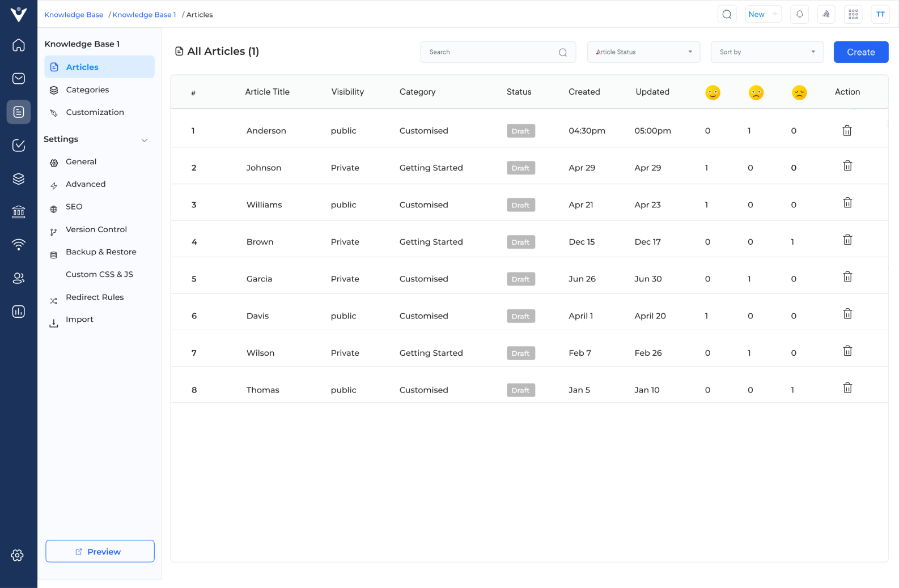Open the apps grid icon

(x=853, y=15)
